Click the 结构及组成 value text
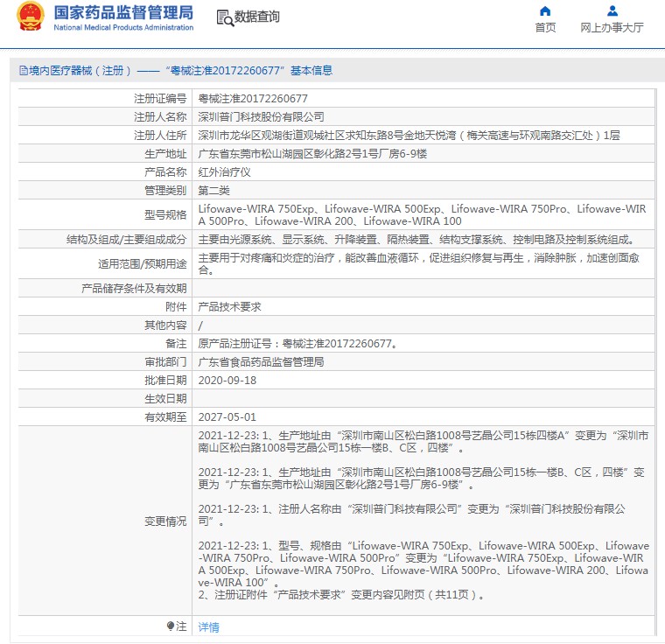Viewport: 665px width, 644px height. pos(418,239)
